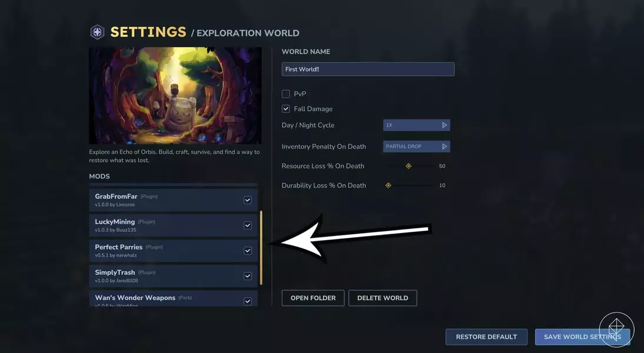Disable Wan's Wonder Weapons pack

pyautogui.click(x=248, y=301)
